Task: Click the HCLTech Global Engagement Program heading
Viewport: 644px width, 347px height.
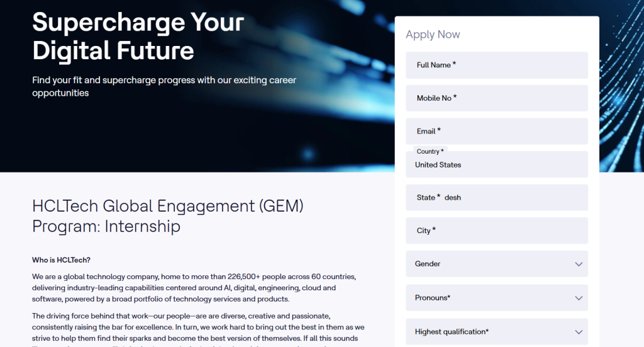Action: point(167,215)
